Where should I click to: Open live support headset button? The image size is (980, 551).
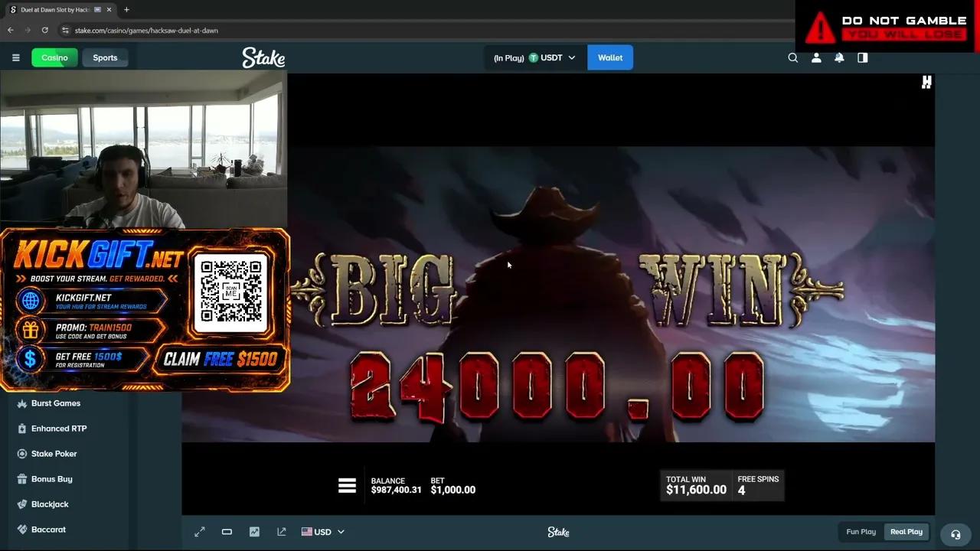955,534
